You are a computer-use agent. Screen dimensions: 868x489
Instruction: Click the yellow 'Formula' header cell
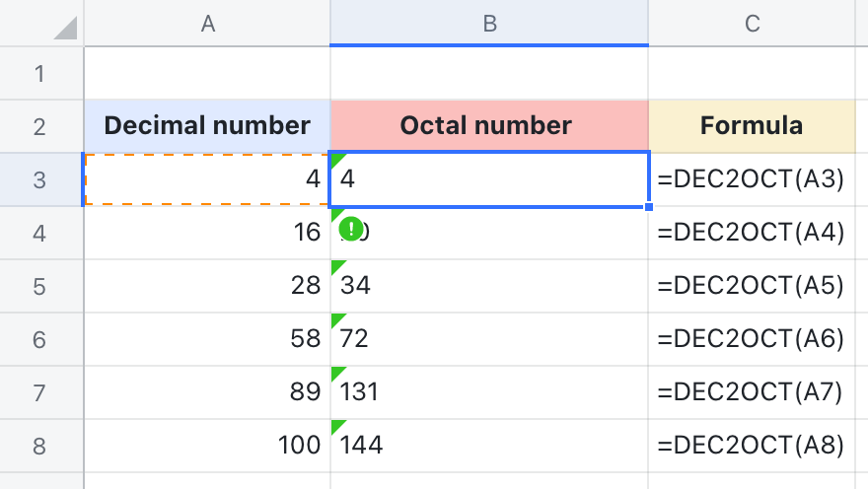[752, 126]
